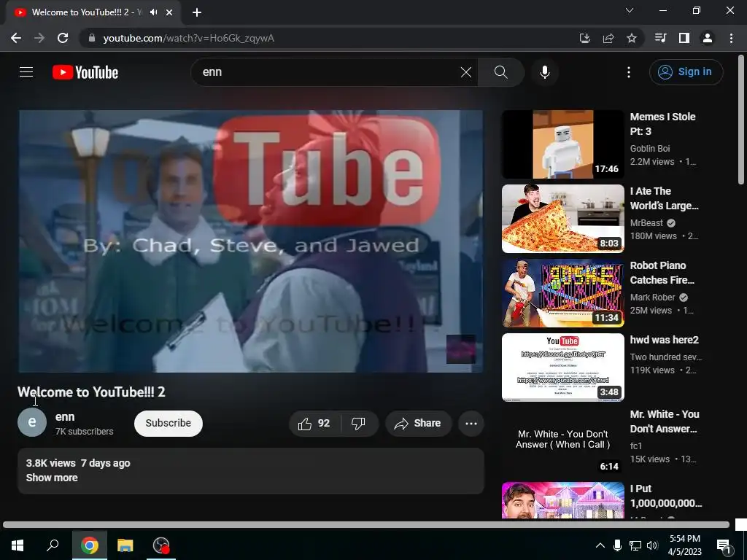The height and width of the screenshot is (560, 747).
Task: Click MrBeast channel name
Action: click(646, 223)
